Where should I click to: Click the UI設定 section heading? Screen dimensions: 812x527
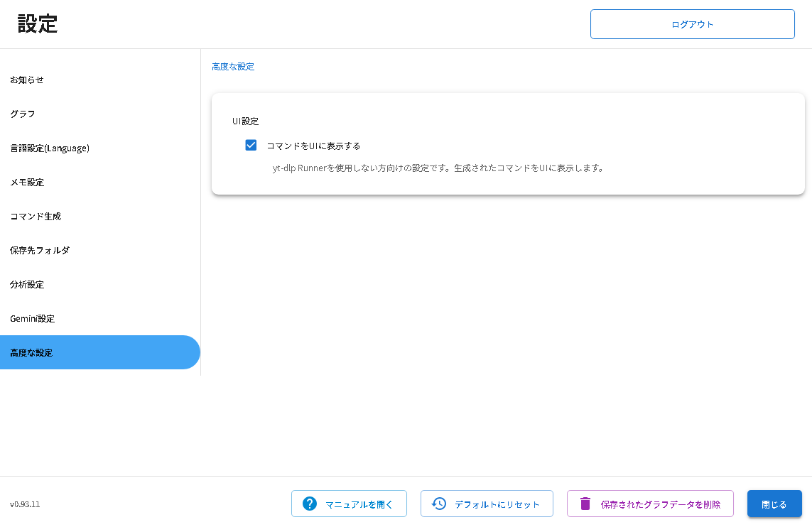click(246, 121)
